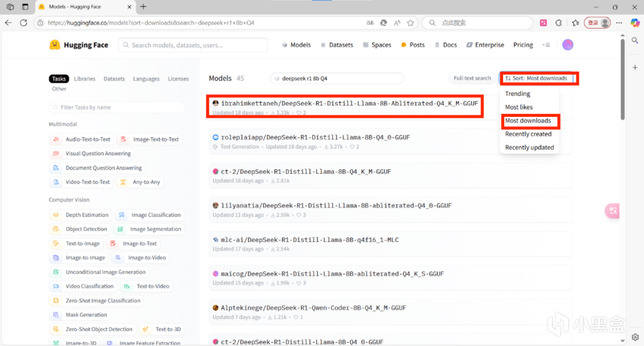
Task: Expand the more navigation menu icon
Action: [546, 45]
